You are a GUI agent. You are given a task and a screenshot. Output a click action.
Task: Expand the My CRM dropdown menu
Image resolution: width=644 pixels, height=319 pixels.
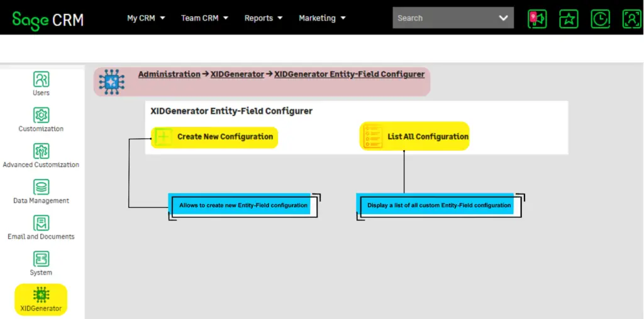[146, 18]
